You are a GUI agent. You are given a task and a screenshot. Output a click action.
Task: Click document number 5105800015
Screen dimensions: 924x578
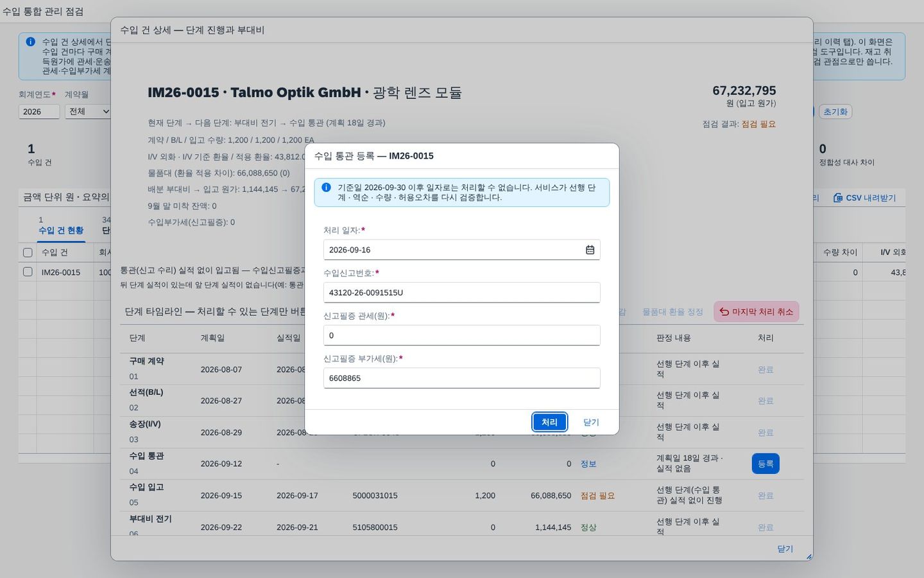(x=375, y=527)
